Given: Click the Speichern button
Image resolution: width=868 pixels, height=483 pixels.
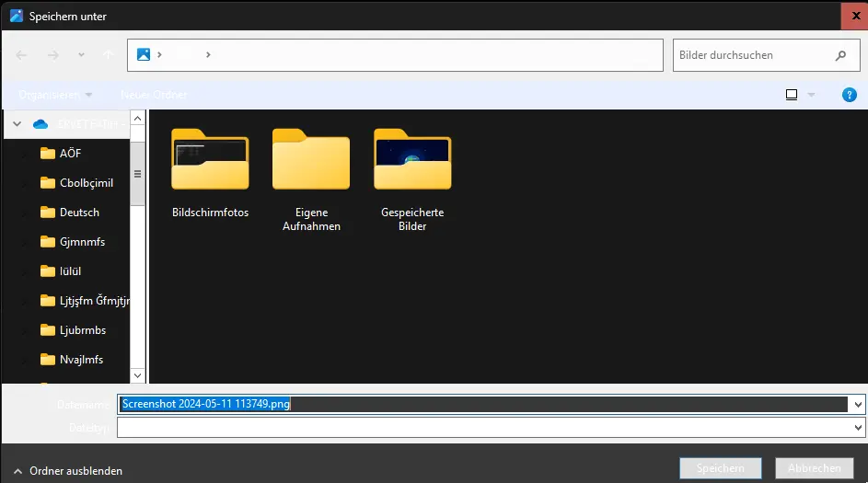Looking at the screenshot, I should tap(720, 468).
